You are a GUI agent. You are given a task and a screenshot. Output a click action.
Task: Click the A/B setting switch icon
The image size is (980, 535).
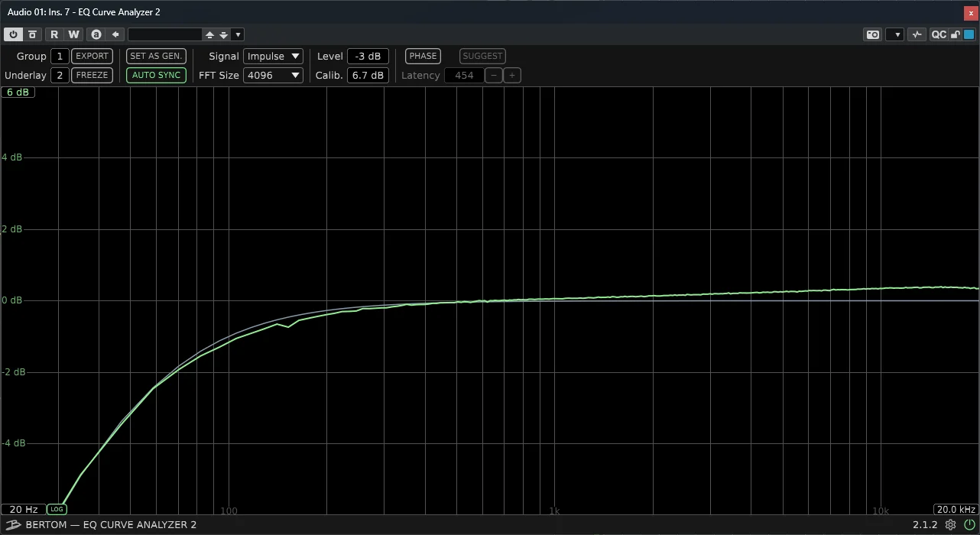[96, 34]
